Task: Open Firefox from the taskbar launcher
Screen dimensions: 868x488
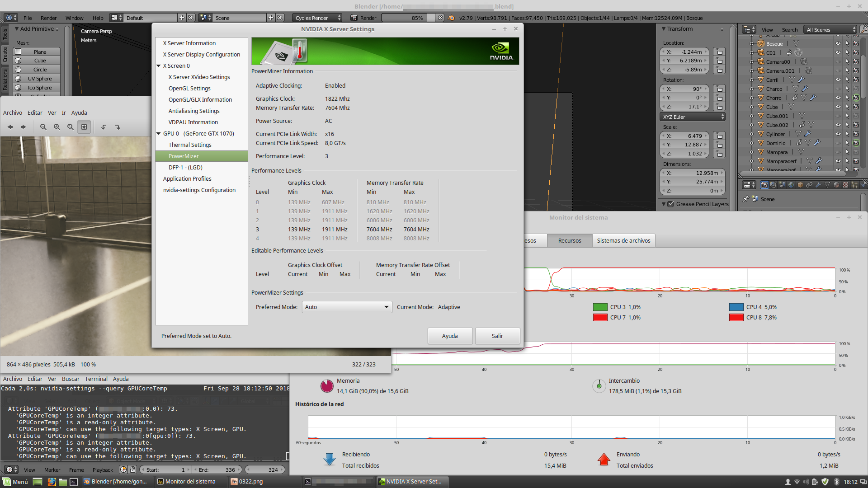Action: [x=52, y=482]
